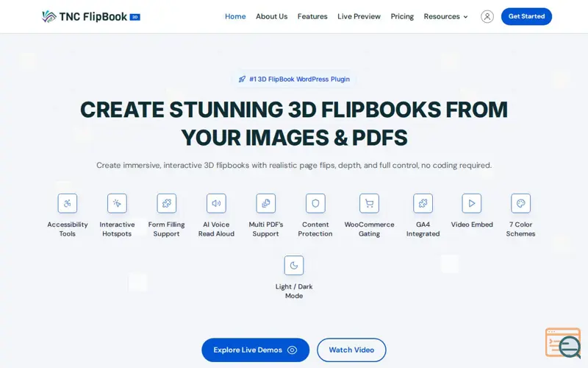
Task: Click the Content Protection label
Action: tap(315, 229)
